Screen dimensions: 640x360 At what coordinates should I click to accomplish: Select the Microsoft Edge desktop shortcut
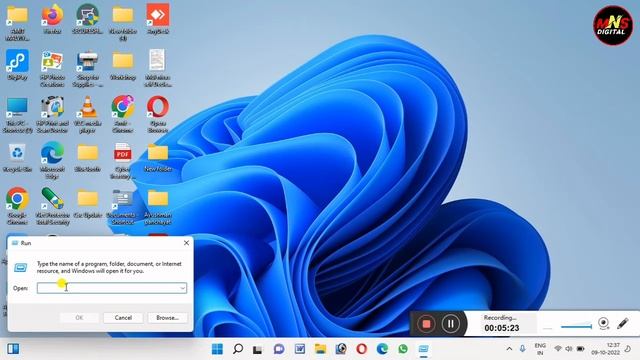pos(52,161)
